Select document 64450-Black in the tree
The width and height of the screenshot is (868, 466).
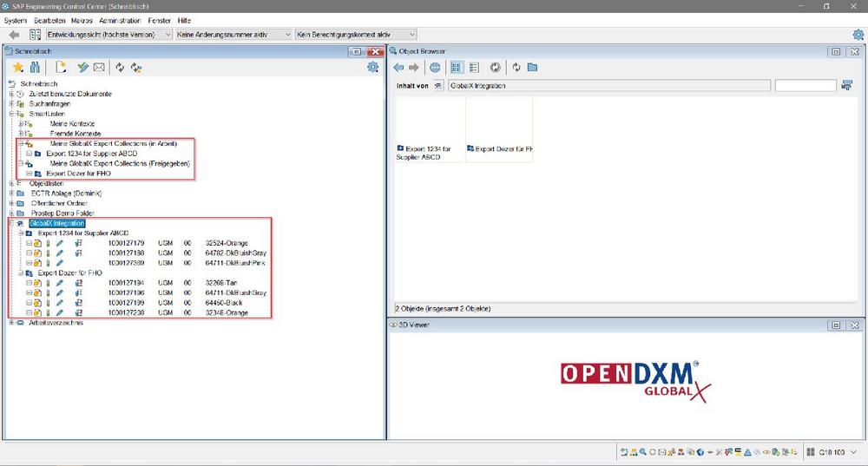pos(226,303)
